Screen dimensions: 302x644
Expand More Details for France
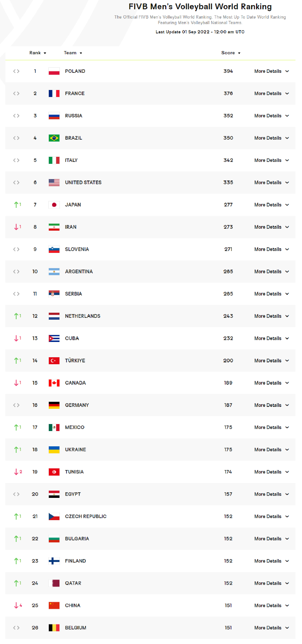272,94
